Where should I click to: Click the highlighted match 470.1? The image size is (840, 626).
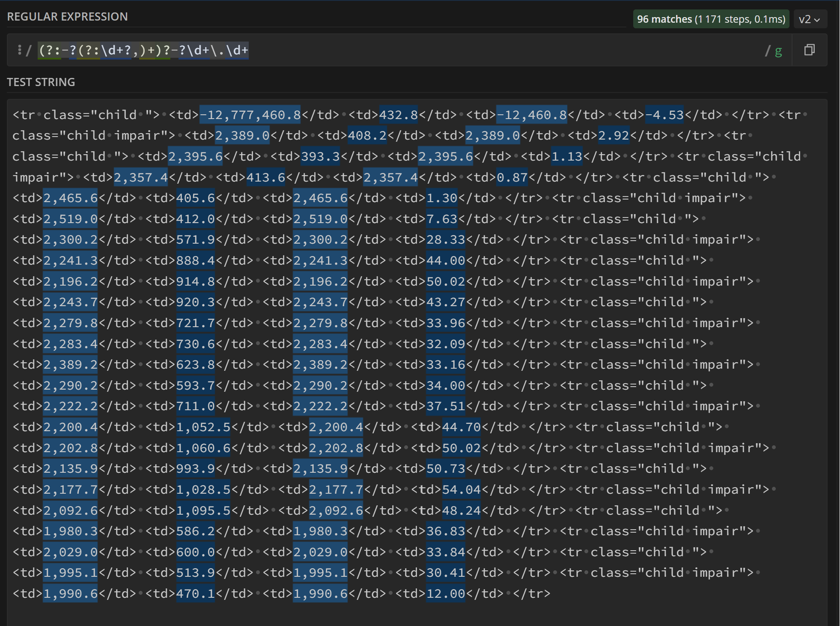[195, 593]
